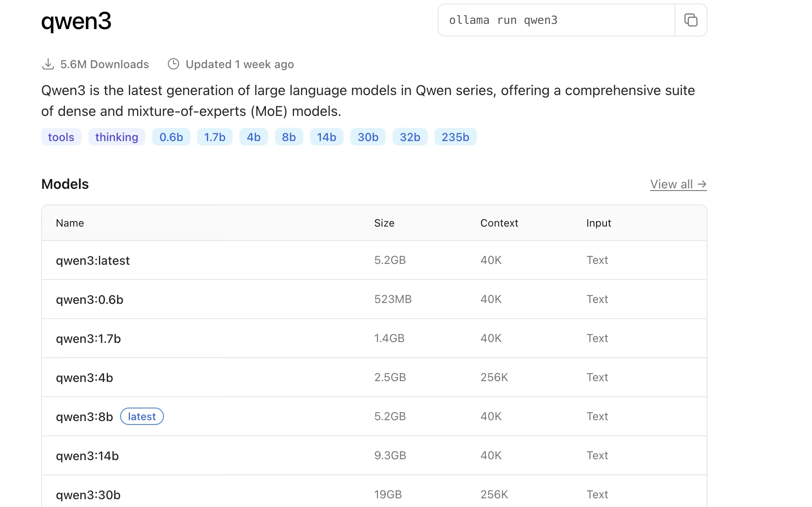Click the 9.3GB size value

click(390, 455)
